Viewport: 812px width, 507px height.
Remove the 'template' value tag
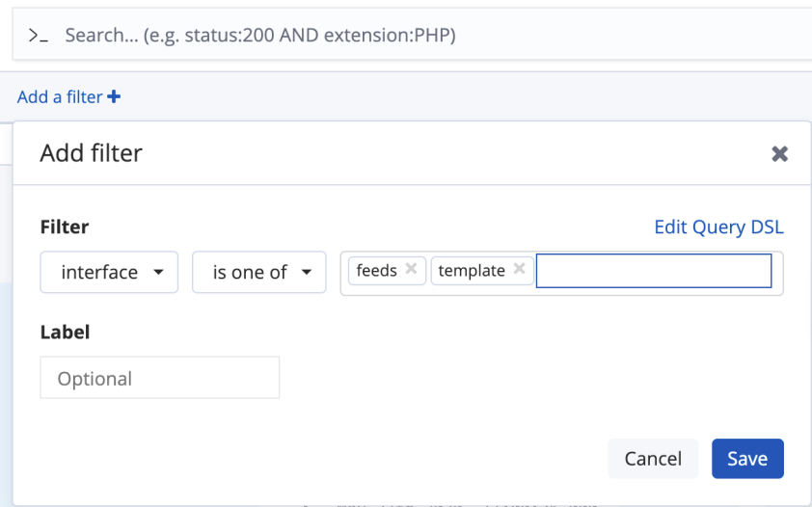coord(519,270)
